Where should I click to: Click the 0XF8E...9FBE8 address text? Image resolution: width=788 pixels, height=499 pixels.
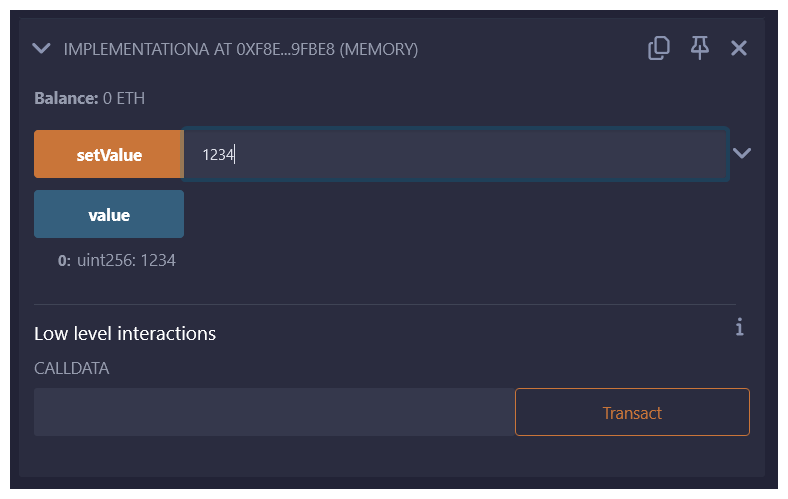point(281,49)
